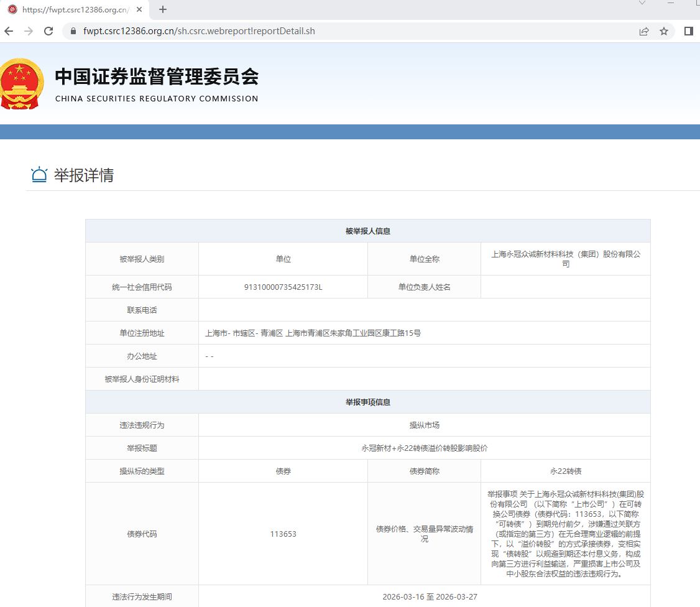Click the 举报事项信息 section header
Viewport: 700px width, 607px height.
368,402
